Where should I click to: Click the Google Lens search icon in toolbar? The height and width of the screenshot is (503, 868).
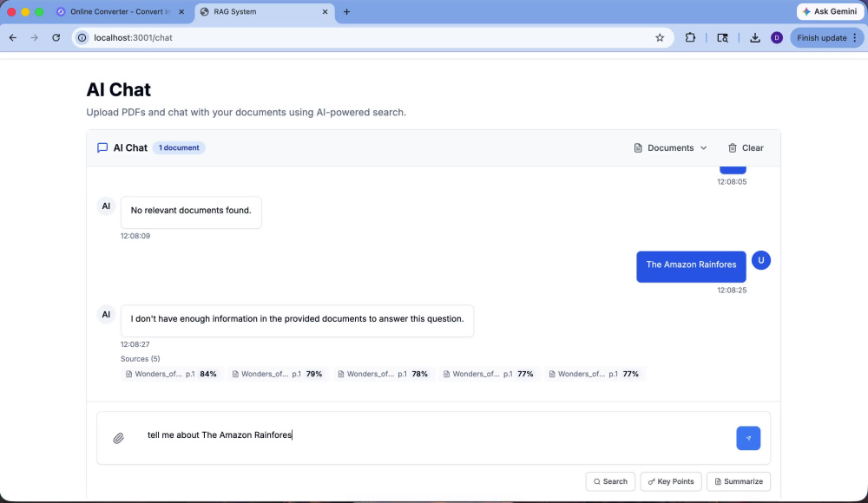click(x=722, y=37)
